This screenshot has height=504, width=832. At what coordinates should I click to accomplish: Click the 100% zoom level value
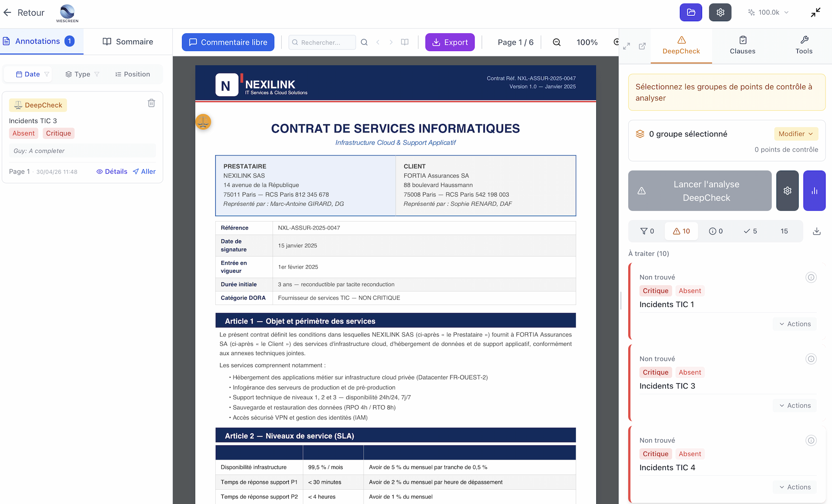tap(587, 42)
